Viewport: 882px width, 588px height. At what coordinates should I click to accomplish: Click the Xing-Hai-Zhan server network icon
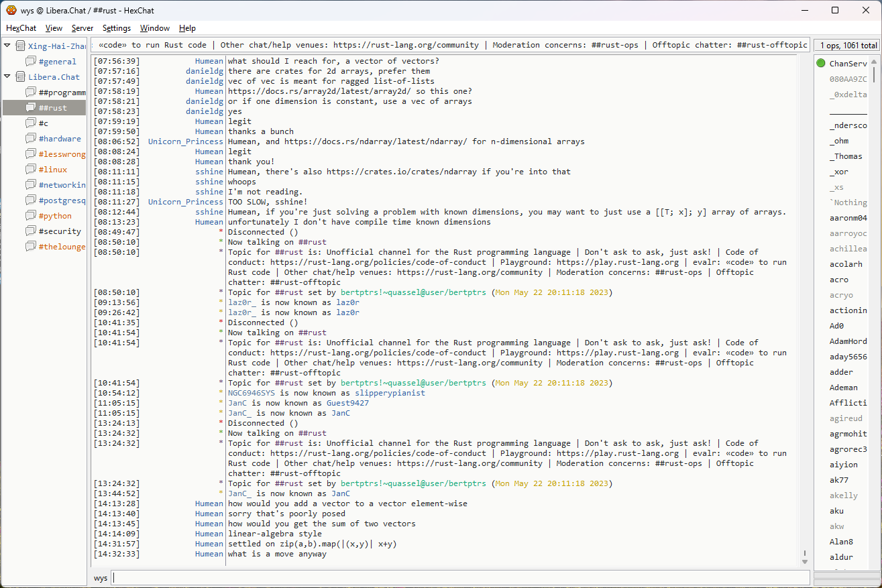pyautogui.click(x=20, y=46)
